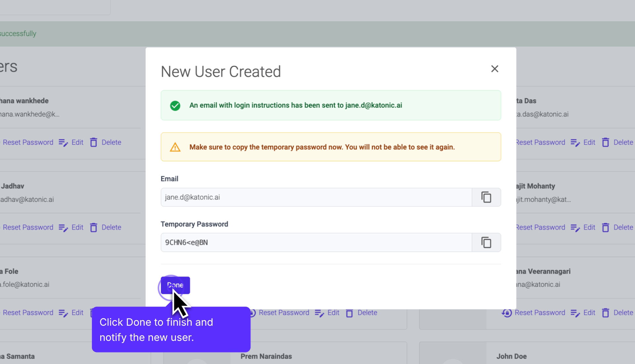Click the Edit pencil icon for Jadhav
635x364 pixels.
click(63, 227)
